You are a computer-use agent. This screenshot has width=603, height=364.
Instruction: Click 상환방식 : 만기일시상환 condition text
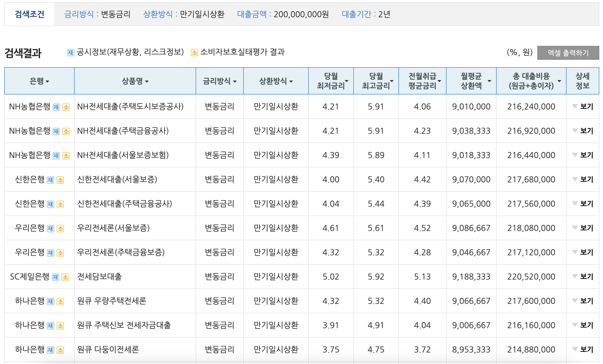click(x=184, y=14)
